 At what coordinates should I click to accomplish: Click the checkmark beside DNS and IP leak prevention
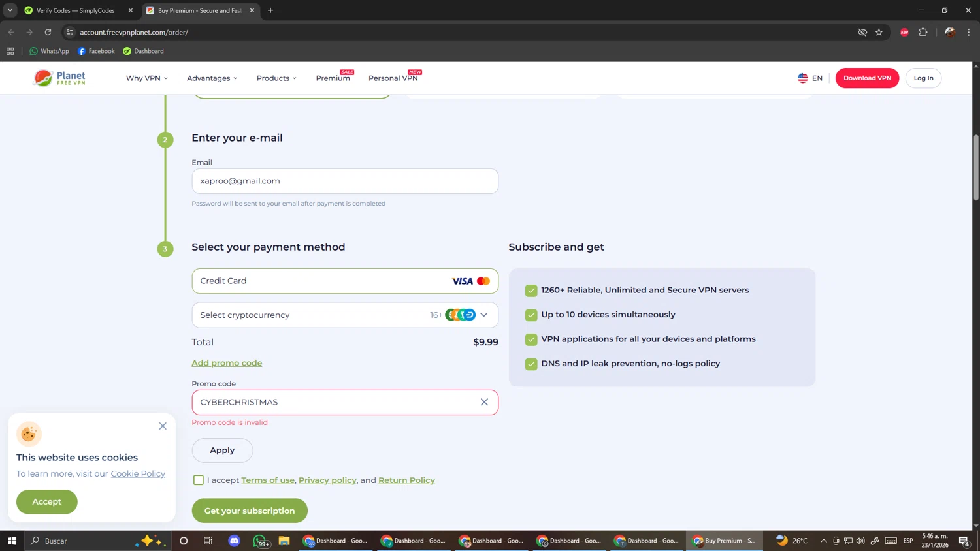(531, 364)
